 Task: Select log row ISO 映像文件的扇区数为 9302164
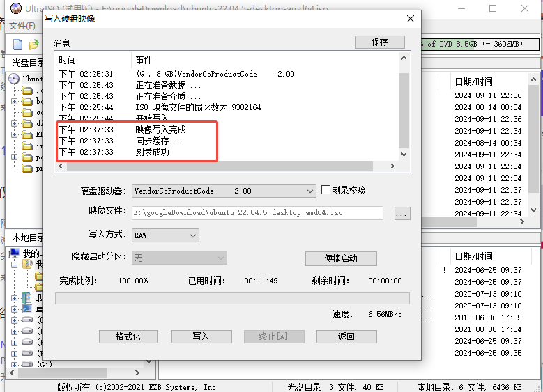161,107
